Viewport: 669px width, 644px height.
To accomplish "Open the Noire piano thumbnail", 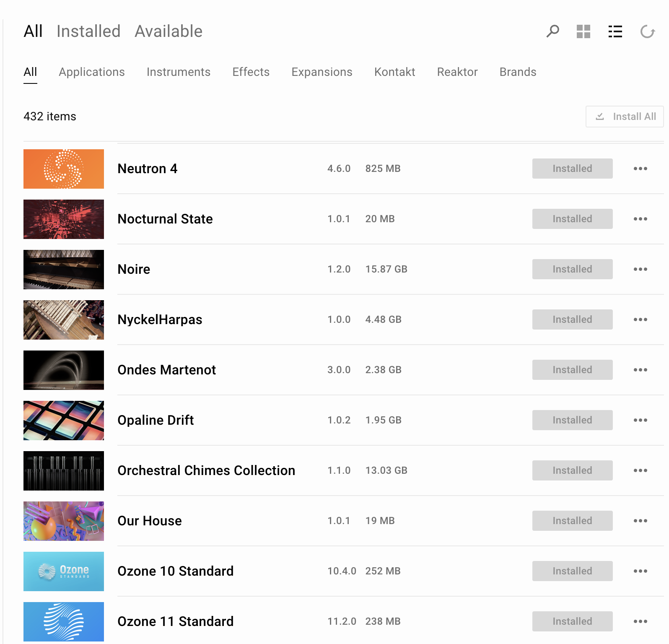I will 64,270.
